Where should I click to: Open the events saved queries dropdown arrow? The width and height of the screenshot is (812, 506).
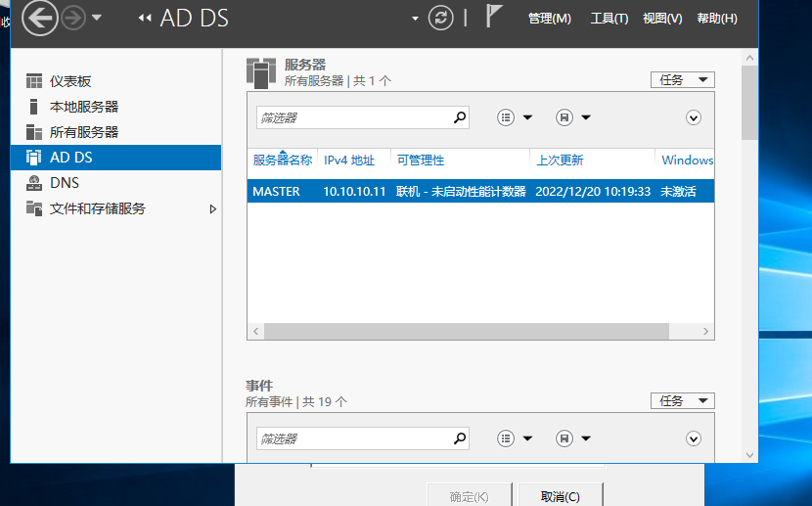point(586,438)
